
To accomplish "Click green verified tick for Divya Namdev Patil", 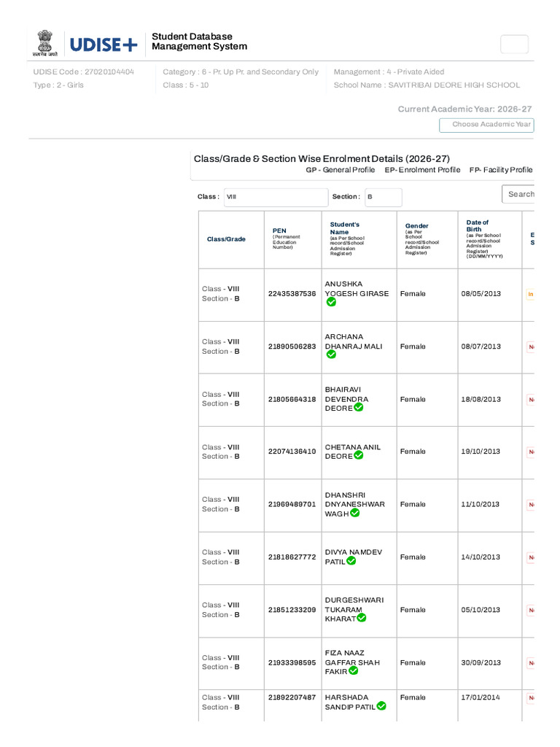I will (351, 561).
